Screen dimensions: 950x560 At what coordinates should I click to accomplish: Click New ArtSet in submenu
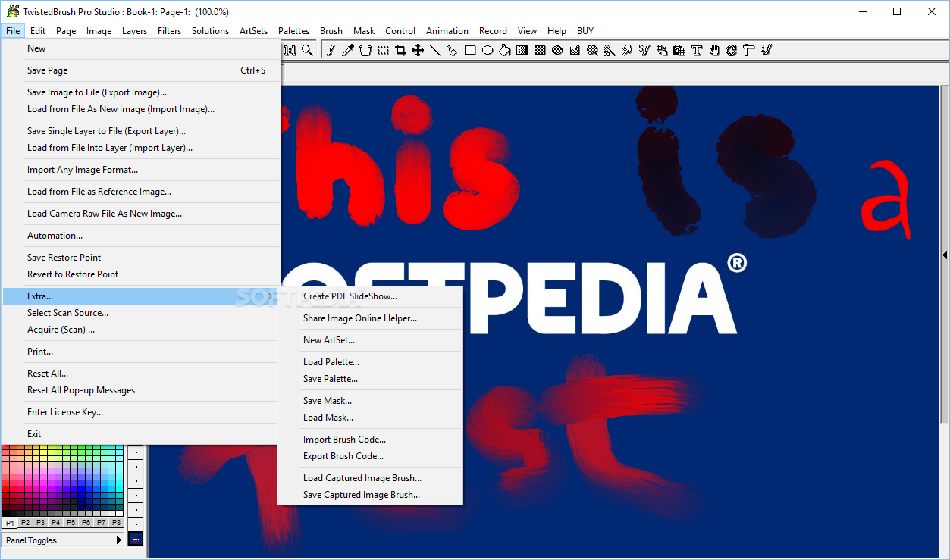(370, 340)
